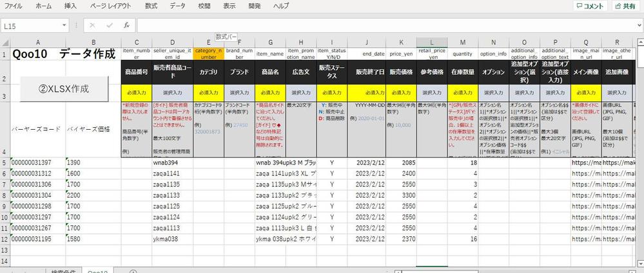Expand the formula bar chevron
The image size is (644, 273).
coord(640,25)
